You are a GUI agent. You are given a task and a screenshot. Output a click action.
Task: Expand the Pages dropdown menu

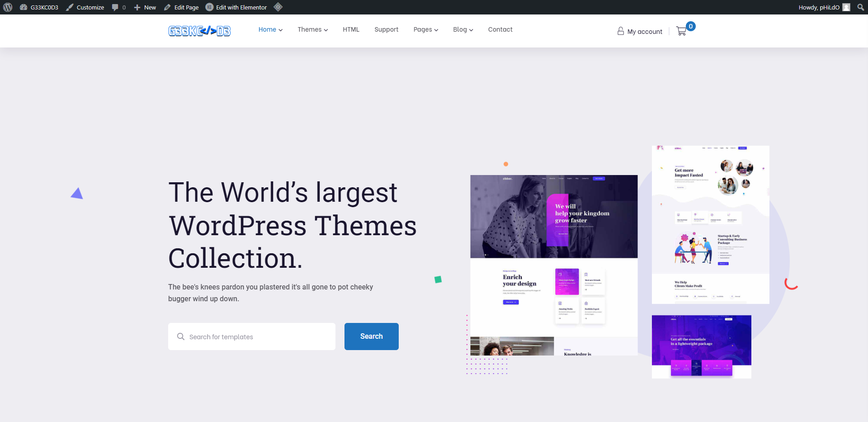[425, 29]
